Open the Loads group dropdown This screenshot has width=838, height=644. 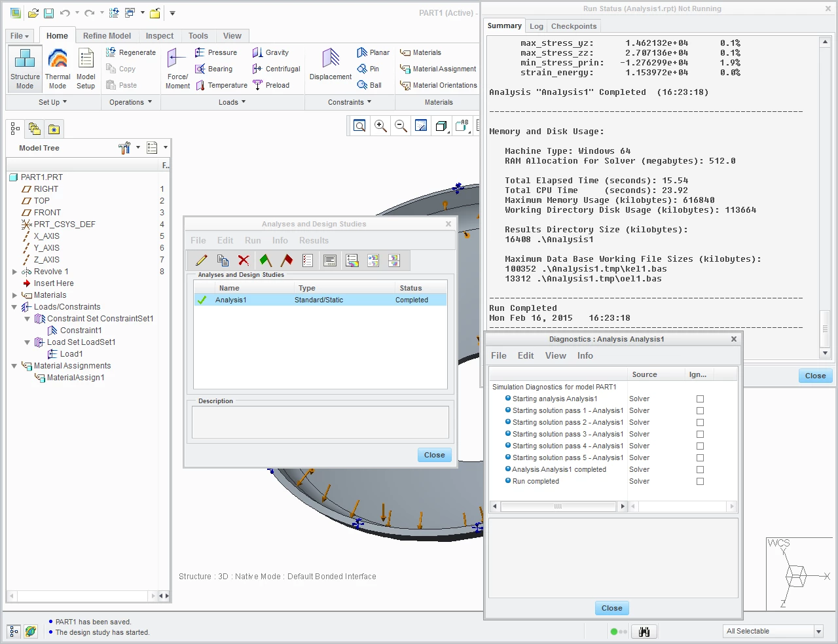pos(232,102)
